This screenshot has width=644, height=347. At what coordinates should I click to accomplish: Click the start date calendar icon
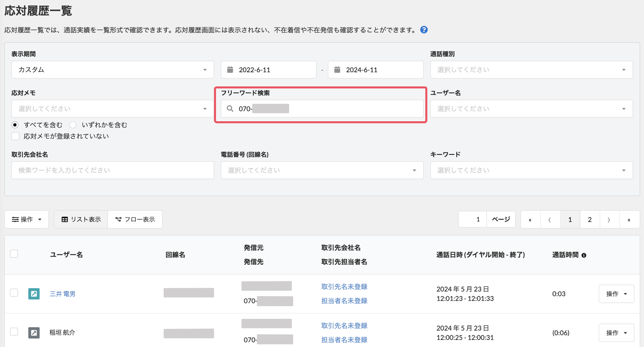230,70
